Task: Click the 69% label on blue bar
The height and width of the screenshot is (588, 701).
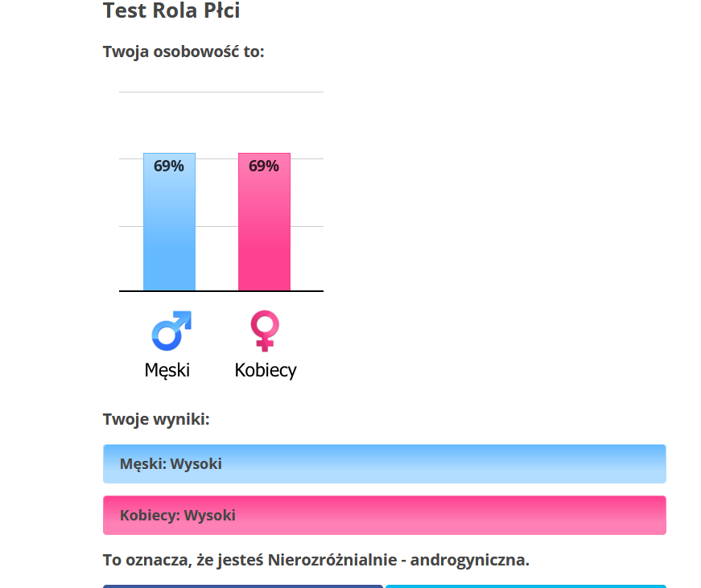Action: 168,167
